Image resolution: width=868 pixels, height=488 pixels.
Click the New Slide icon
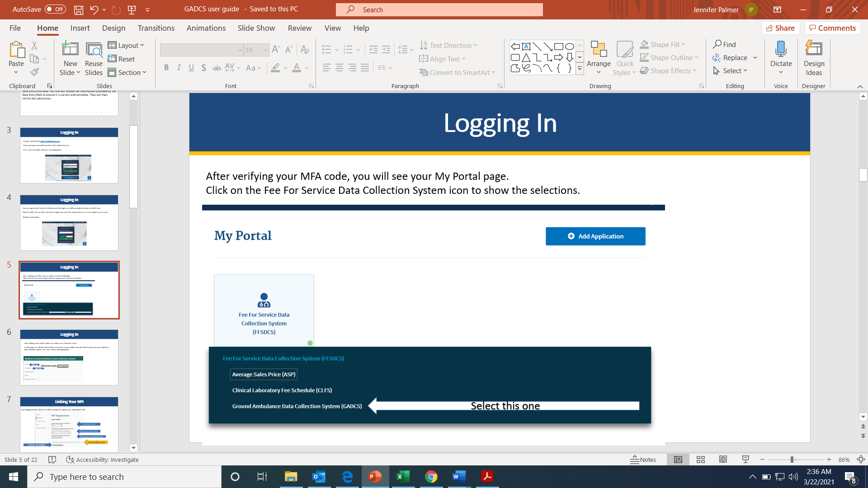(70, 49)
